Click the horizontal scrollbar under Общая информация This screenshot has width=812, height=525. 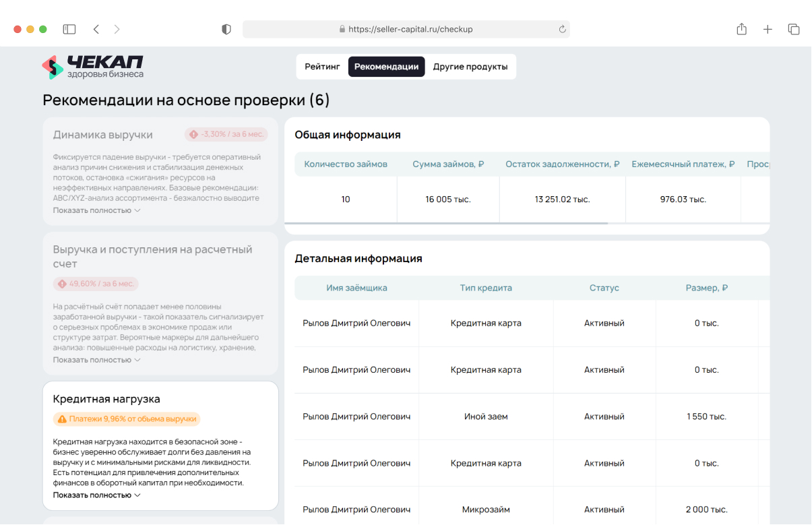446,223
